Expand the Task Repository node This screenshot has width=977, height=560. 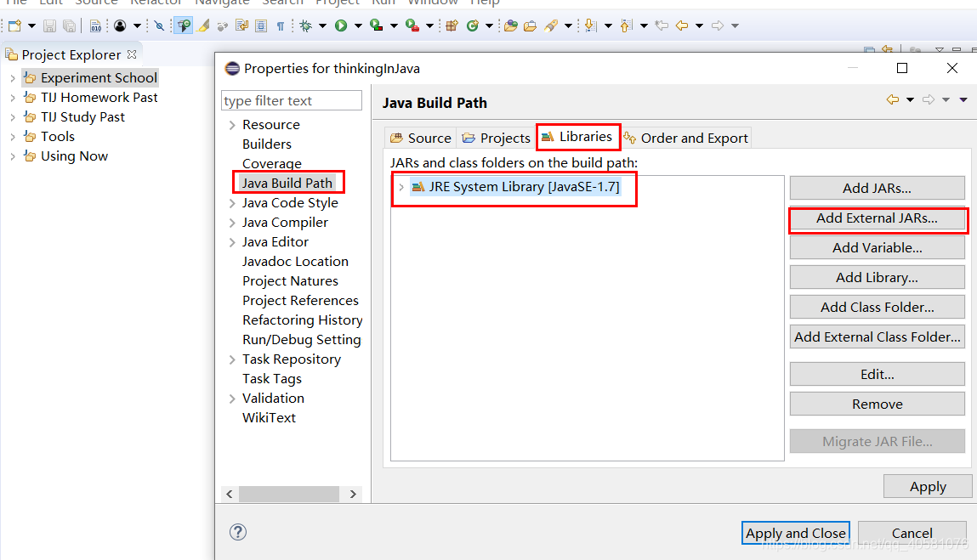click(232, 359)
